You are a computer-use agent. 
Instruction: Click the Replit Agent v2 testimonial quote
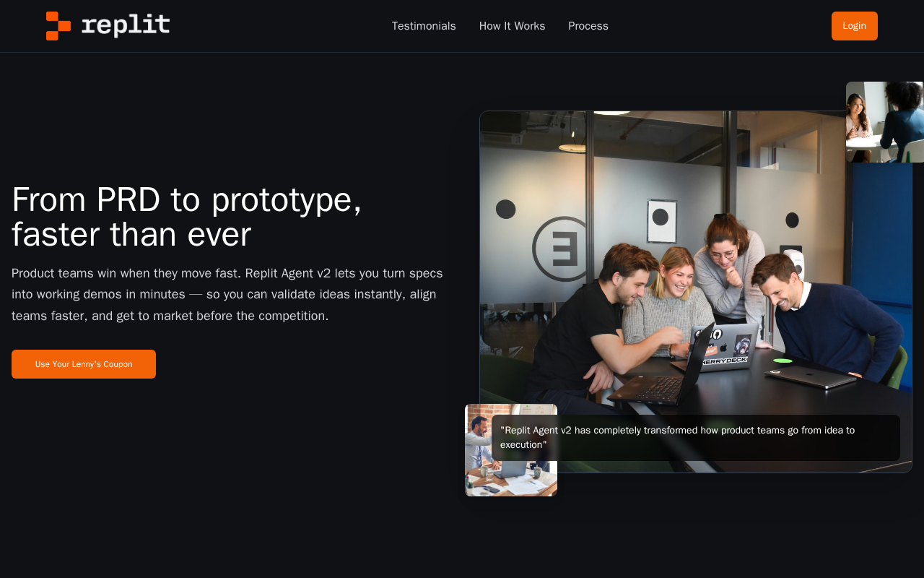tap(696, 438)
